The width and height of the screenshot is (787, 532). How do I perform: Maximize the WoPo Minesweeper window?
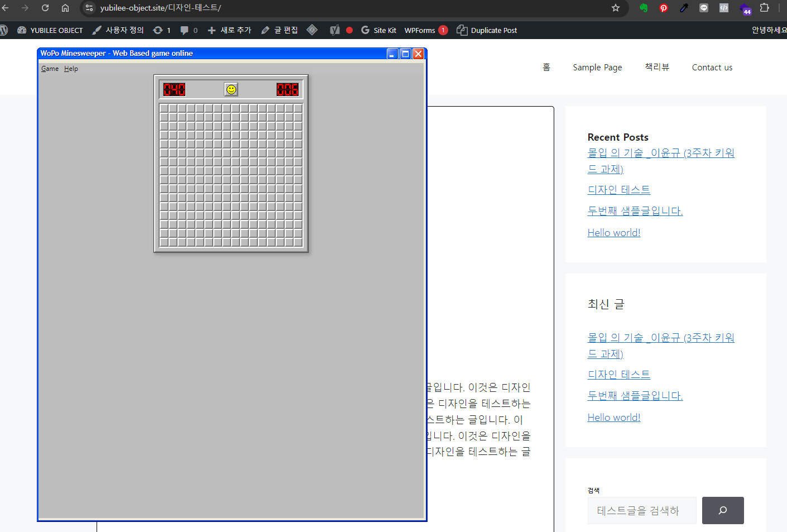pos(405,54)
